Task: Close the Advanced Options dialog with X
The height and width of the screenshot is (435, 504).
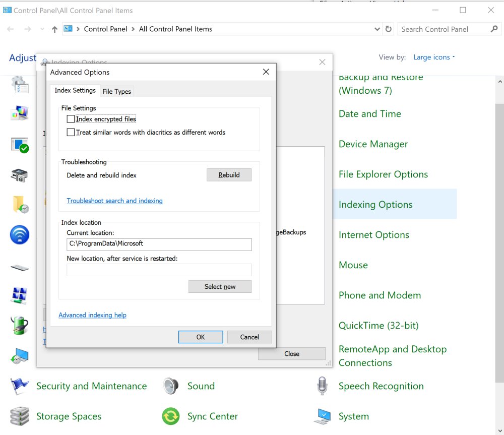Action: click(x=266, y=72)
